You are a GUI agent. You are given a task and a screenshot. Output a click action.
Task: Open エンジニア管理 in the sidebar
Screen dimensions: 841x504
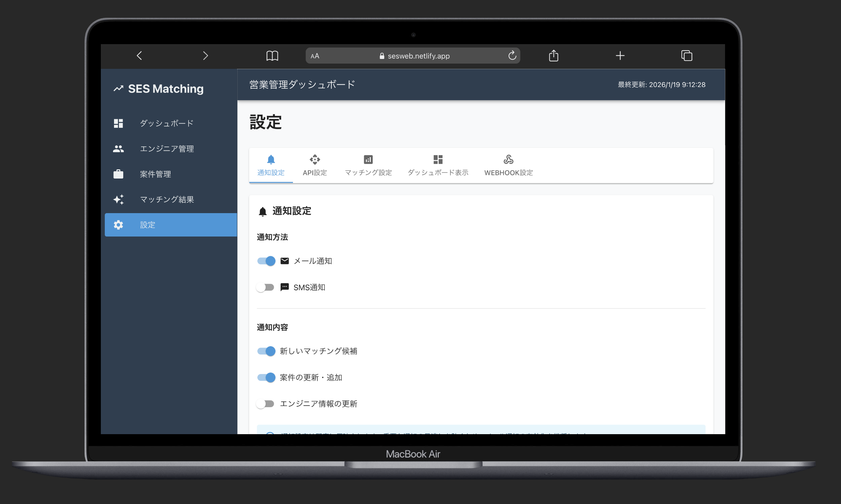(166, 149)
